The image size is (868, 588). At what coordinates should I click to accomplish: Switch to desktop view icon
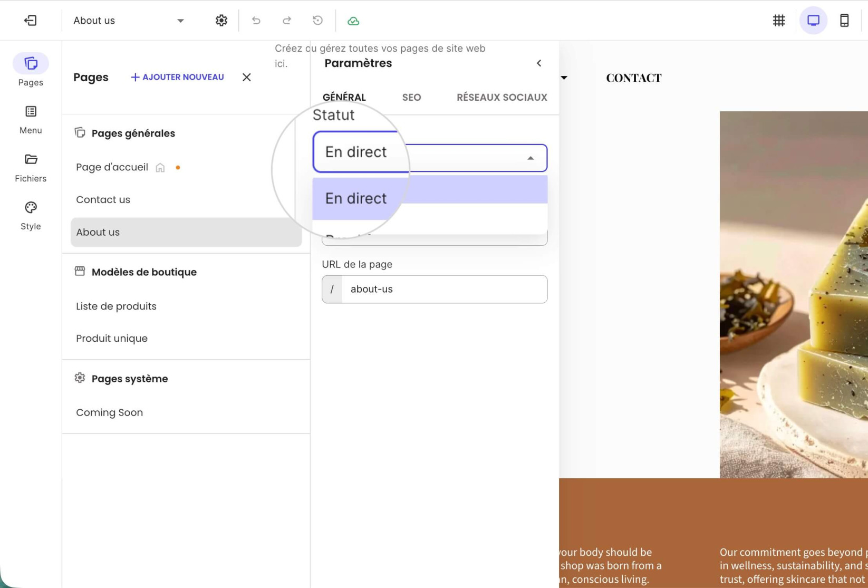814,21
